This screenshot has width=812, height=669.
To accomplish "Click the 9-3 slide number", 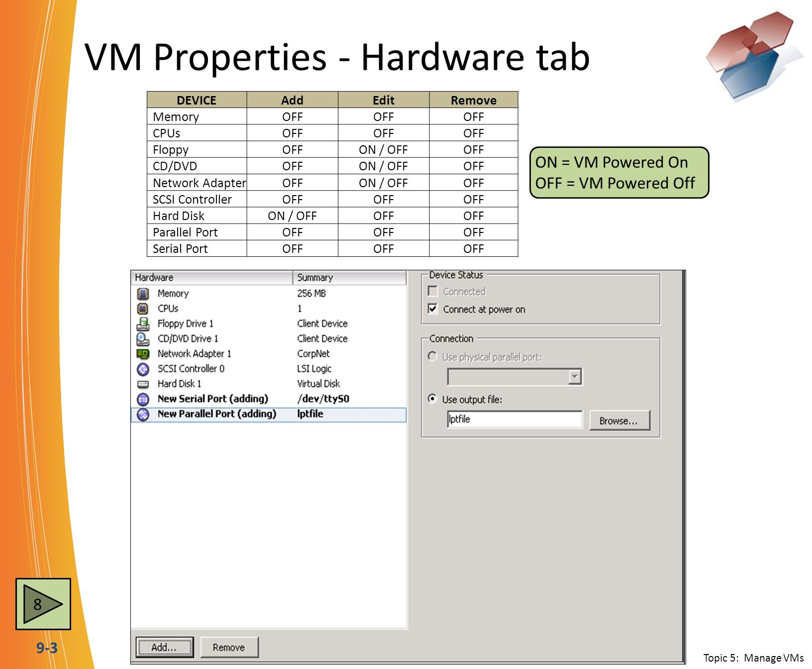I will pos(47,648).
